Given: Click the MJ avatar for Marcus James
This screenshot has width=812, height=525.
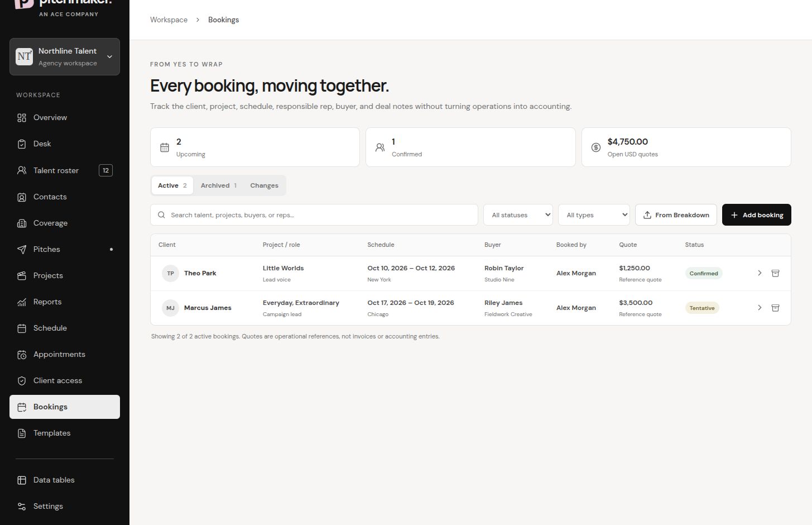Looking at the screenshot, I should [170, 308].
